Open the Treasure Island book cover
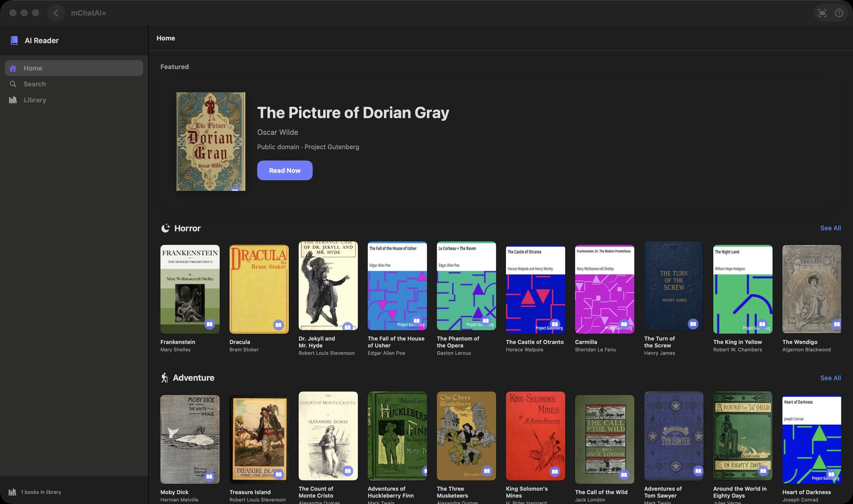 pos(259,440)
